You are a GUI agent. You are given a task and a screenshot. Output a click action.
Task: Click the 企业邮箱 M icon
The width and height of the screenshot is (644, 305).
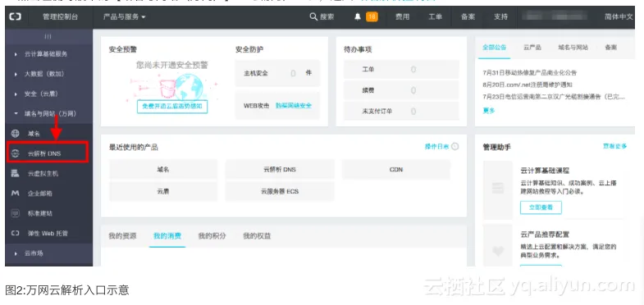[x=16, y=193]
